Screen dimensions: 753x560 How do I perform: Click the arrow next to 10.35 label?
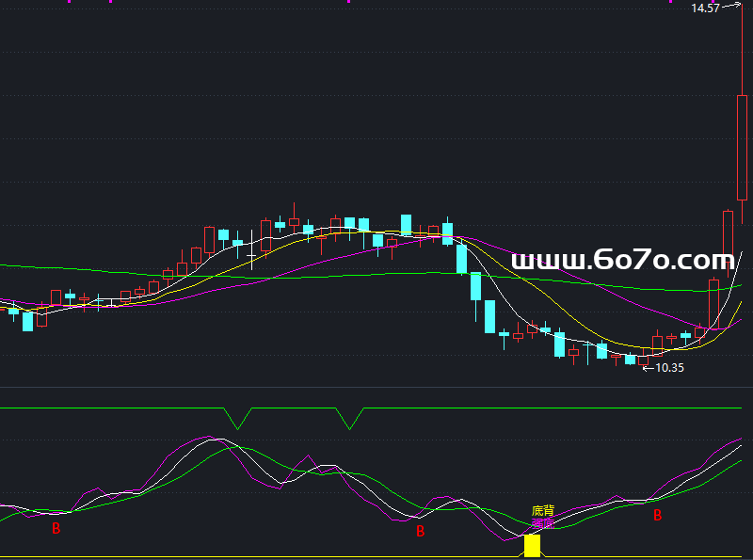pyautogui.click(x=648, y=368)
